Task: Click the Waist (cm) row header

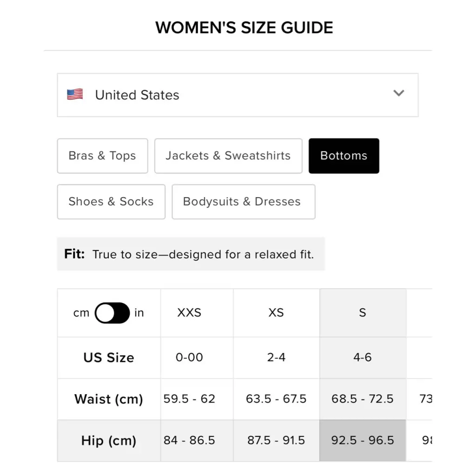Action: pyautogui.click(x=109, y=399)
